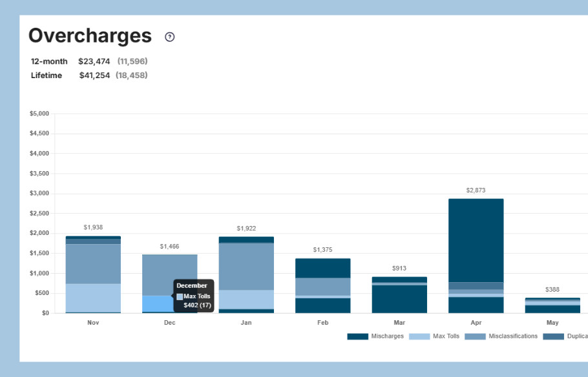The width and height of the screenshot is (588, 377).
Task: Click the Lifetime total $41,254
Action: pyautogui.click(x=94, y=76)
